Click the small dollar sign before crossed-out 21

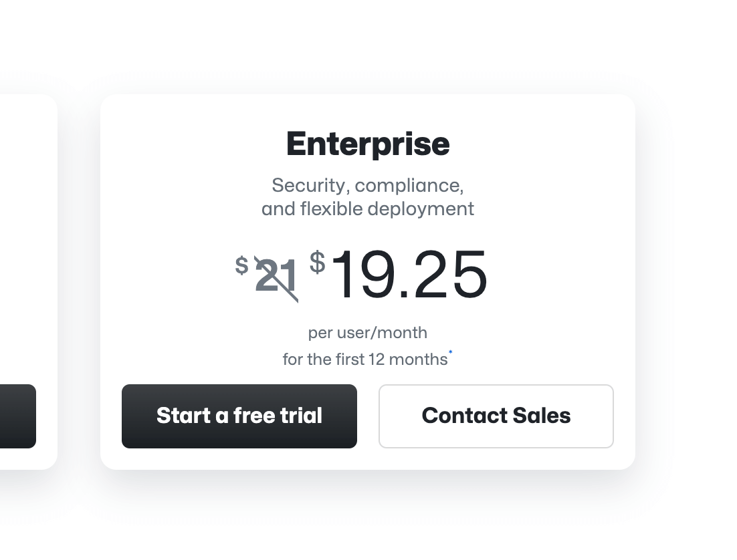[241, 265]
